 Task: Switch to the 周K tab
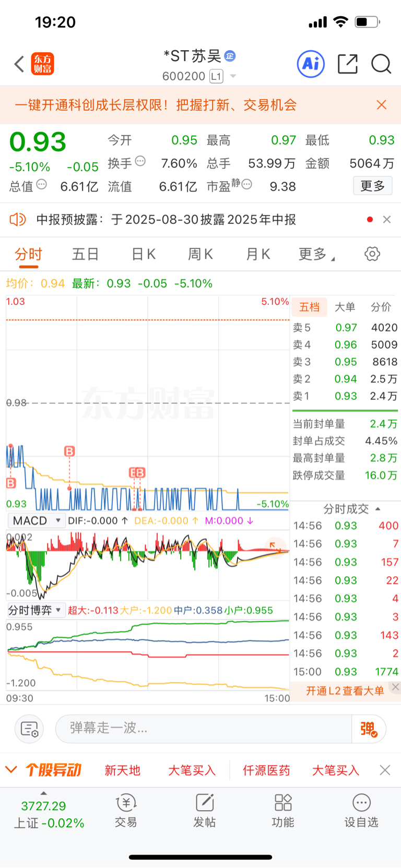(x=200, y=254)
